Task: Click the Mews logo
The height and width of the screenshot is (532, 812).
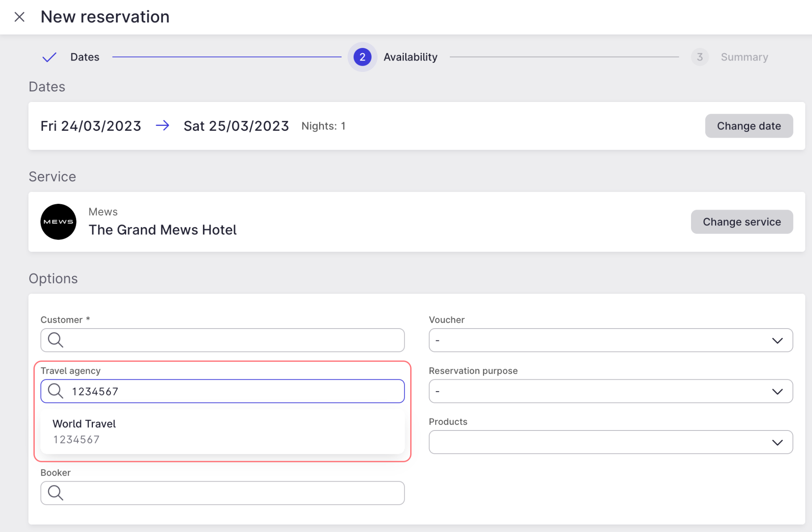Action: (58, 222)
